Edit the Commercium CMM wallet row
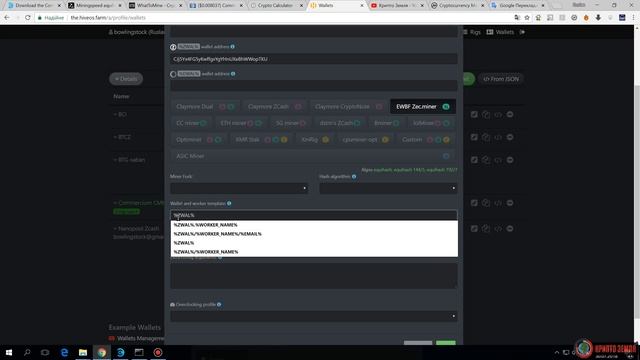 click(474, 203)
